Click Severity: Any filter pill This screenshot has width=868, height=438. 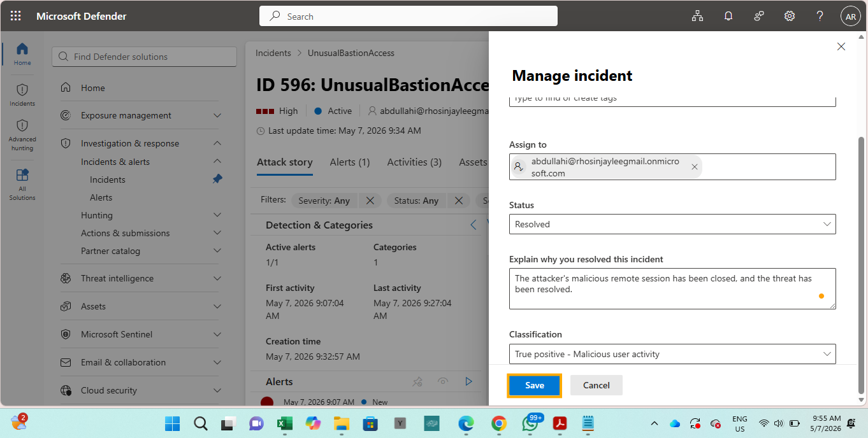[324, 201]
